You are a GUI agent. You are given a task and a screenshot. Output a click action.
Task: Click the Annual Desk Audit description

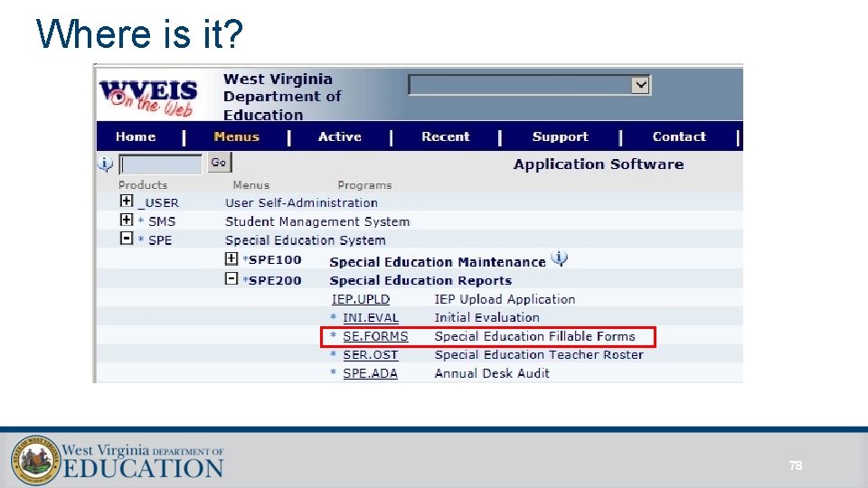(x=492, y=373)
